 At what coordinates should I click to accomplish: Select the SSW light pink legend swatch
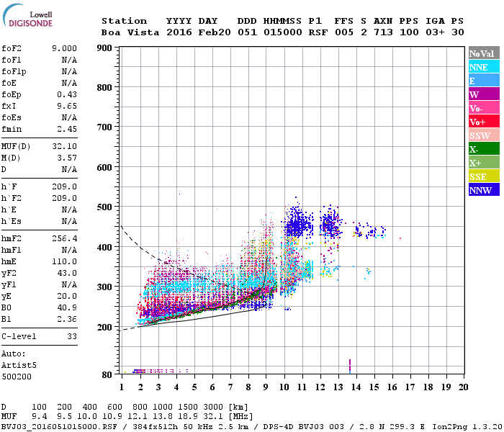pyautogui.click(x=484, y=135)
